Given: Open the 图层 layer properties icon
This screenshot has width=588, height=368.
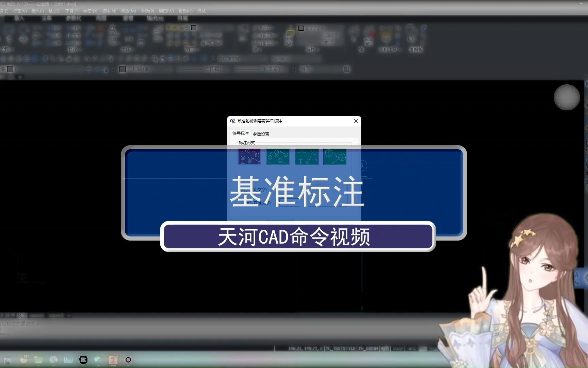Looking at the screenshot, I should 158,33.
